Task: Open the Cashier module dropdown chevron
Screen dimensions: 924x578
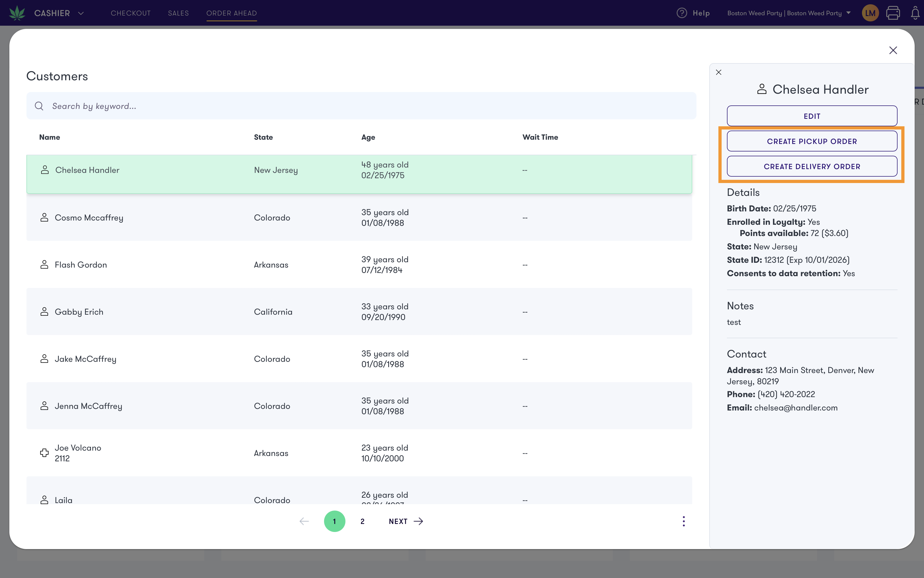Action: 81,13
